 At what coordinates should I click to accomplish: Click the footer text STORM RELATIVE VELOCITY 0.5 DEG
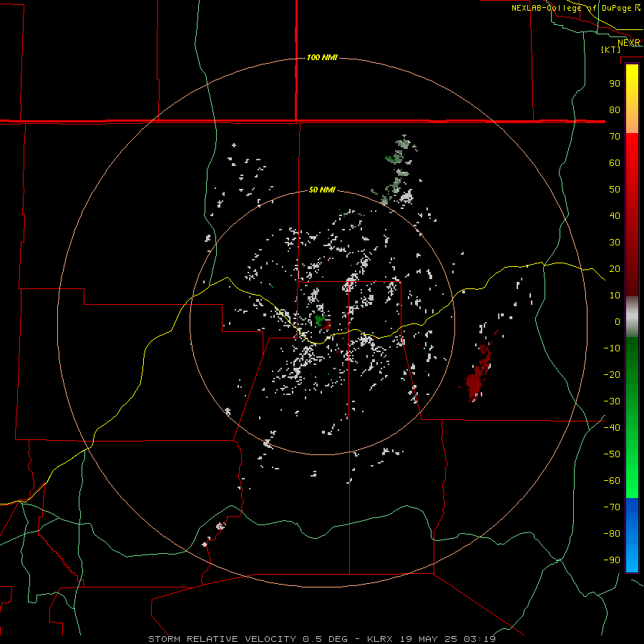(x=248, y=639)
